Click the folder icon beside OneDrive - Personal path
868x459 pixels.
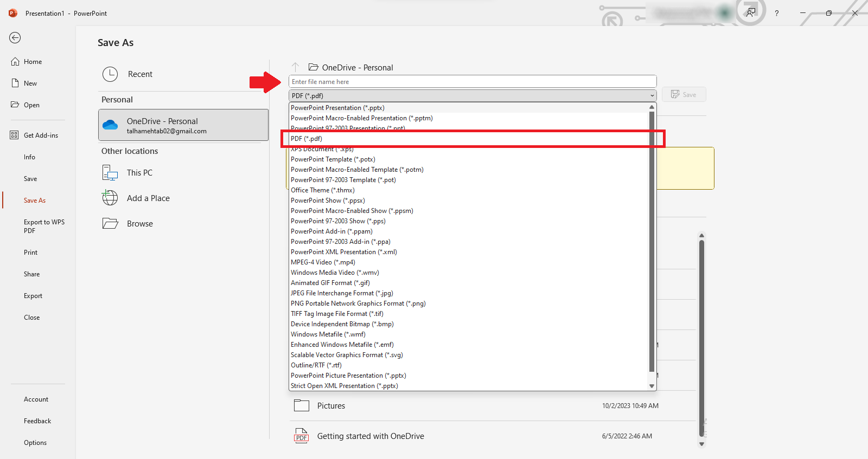(x=314, y=67)
